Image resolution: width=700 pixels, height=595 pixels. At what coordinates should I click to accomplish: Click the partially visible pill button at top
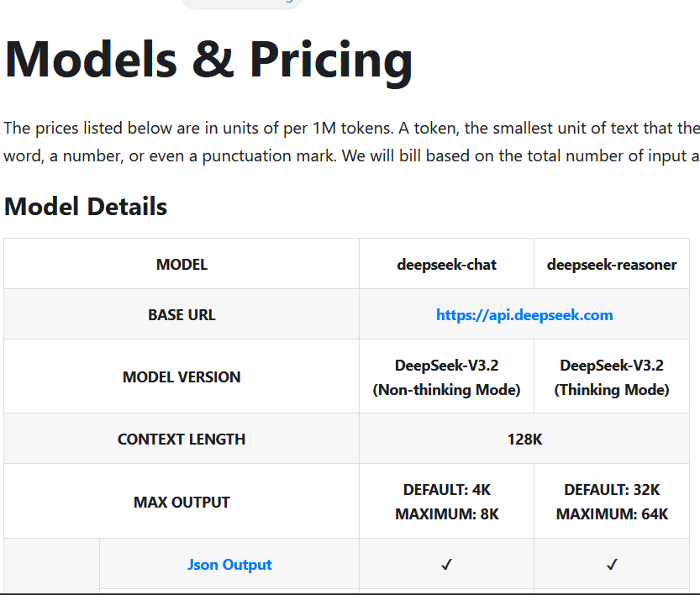tap(241, 3)
